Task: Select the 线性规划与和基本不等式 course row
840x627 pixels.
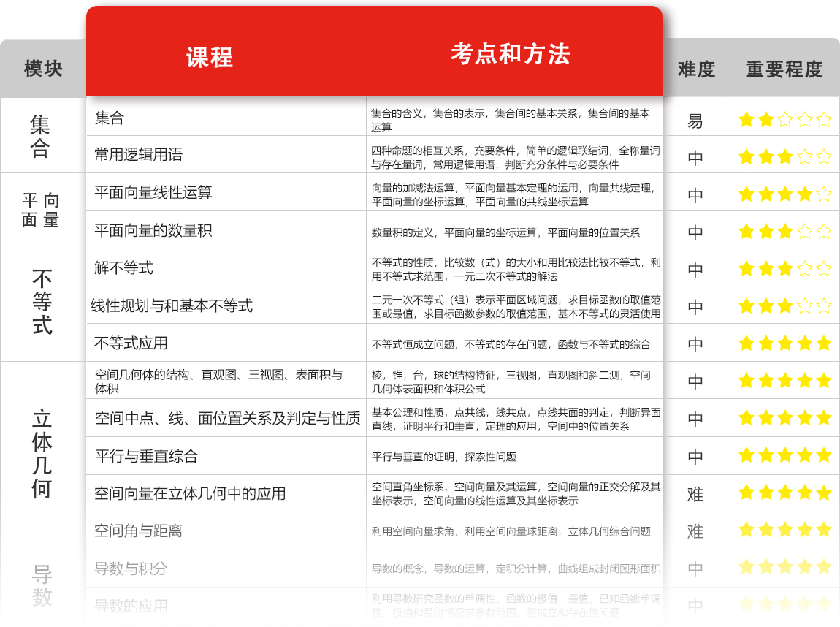Action: tap(226, 305)
